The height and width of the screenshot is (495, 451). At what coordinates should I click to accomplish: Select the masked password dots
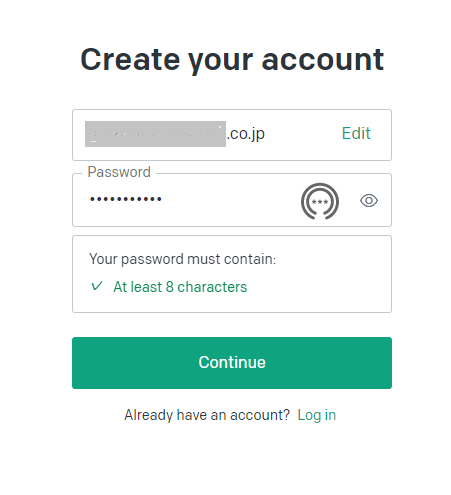[x=126, y=199]
